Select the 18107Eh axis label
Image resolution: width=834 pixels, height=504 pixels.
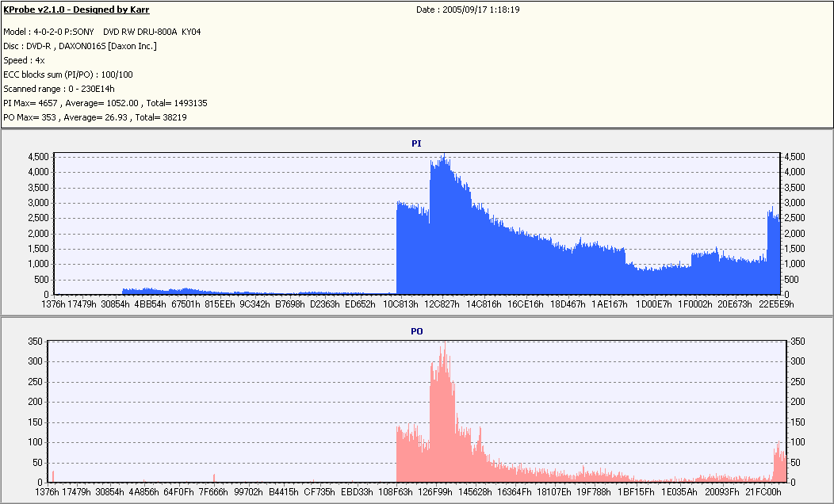(553, 492)
